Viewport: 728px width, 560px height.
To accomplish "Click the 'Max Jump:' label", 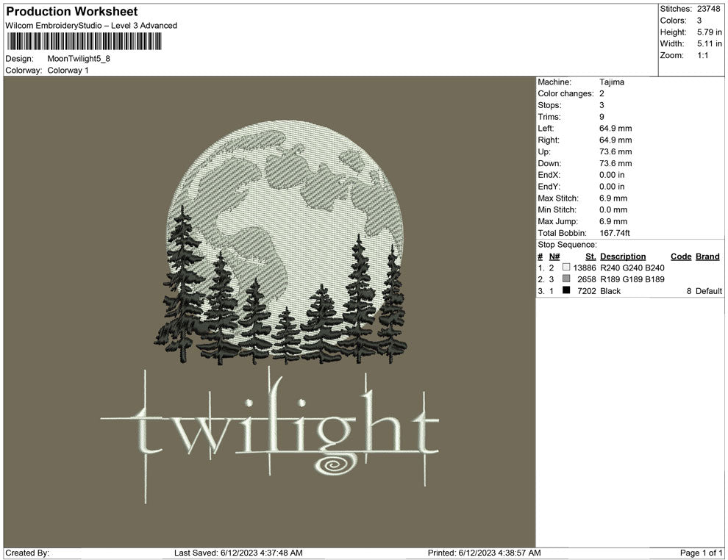I will pyautogui.click(x=557, y=221).
